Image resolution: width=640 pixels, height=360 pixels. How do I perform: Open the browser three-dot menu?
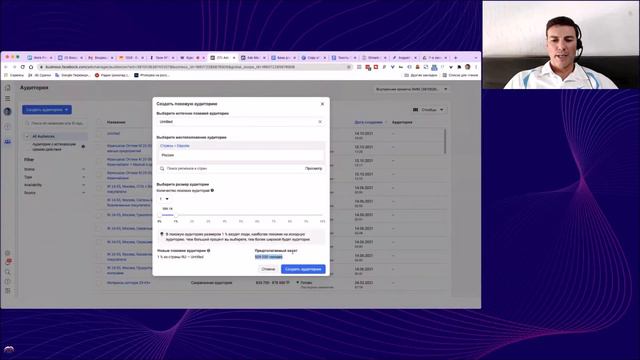tap(476, 67)
